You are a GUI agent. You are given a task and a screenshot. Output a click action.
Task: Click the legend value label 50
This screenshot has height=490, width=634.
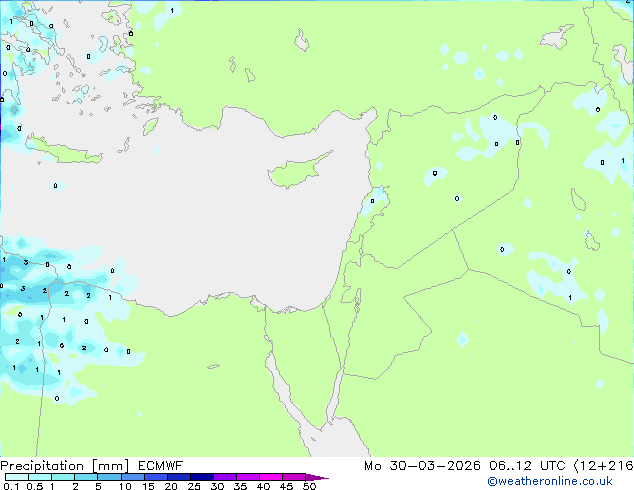[309, 486]
